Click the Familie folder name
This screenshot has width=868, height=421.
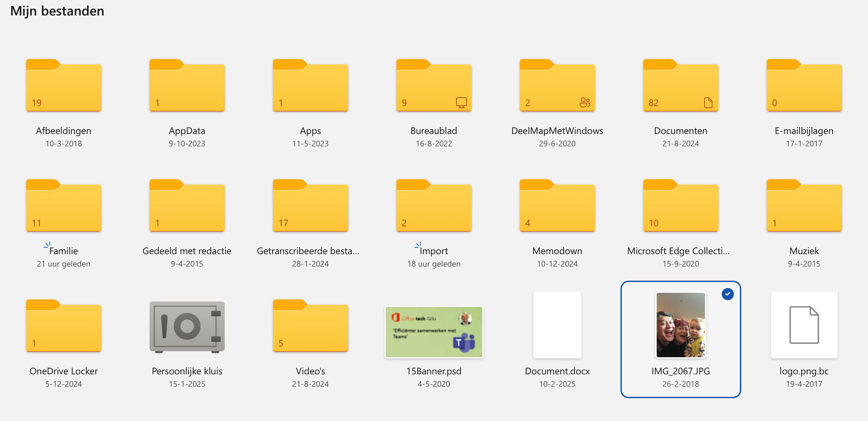(63, 251)
